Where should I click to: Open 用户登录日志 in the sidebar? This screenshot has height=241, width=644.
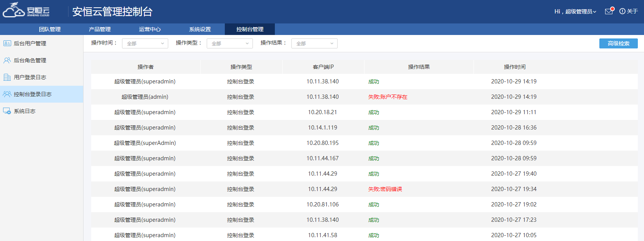tap(42, 77)
